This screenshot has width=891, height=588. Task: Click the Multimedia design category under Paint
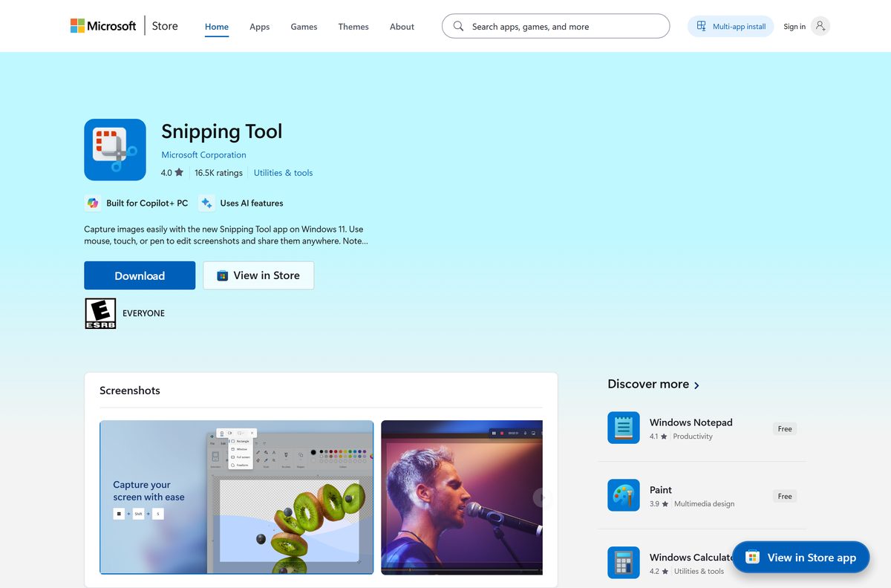[704, 504]
